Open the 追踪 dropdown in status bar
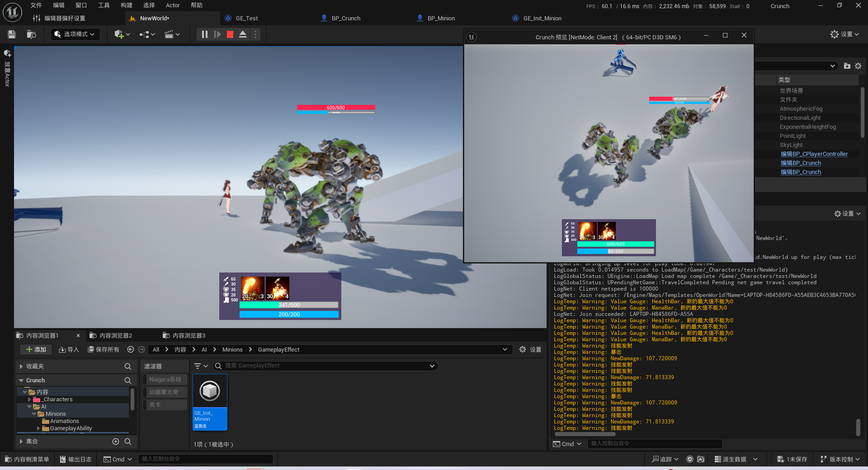 665,459
